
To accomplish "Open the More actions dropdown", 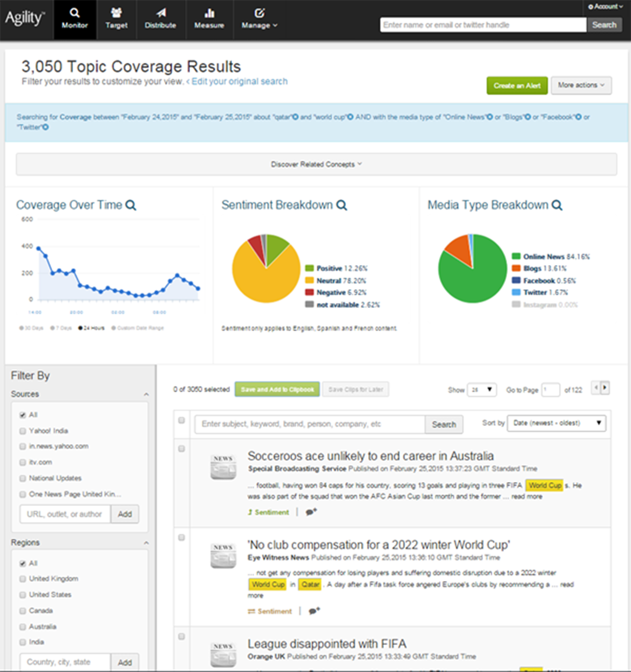I will pos(581,85).
